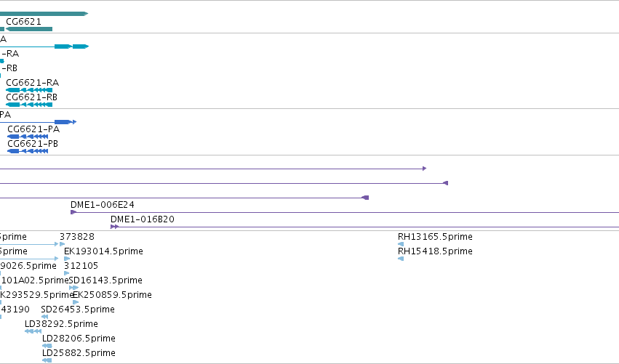Select the 101A02.5prime EST label

[35, 280]
